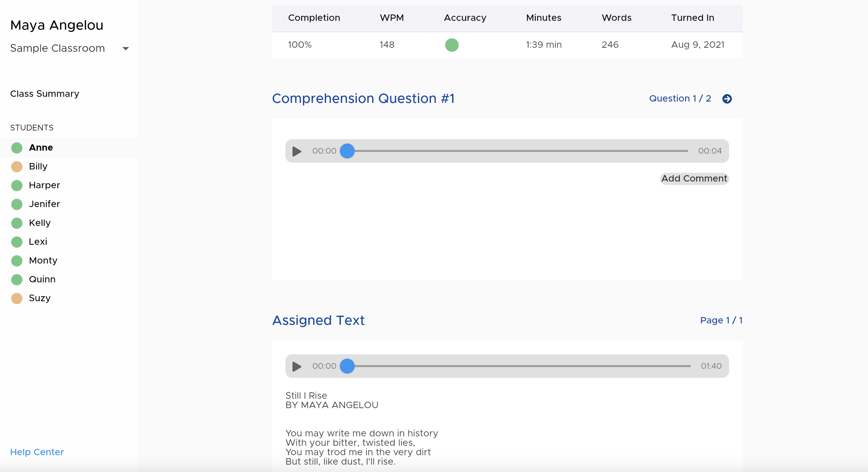
Task: Click the Accuracy column header
Action: (465, 18)
